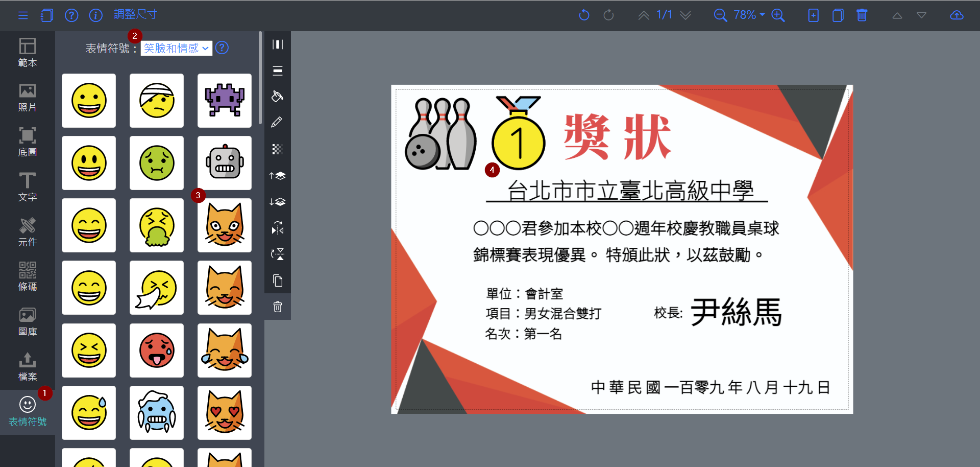Move page down with triangle icon
Viewport: 980px width, 467px height.
tap(921, 15)
